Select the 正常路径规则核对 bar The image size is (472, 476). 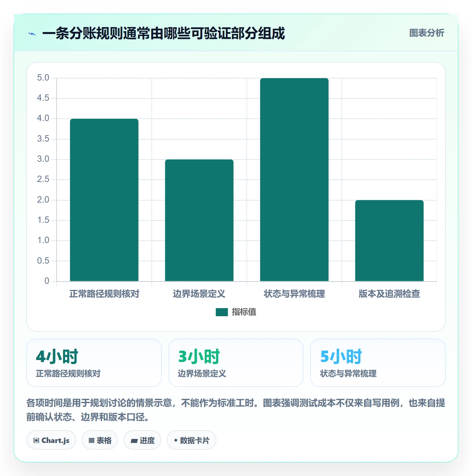click(x=104, y=200)
